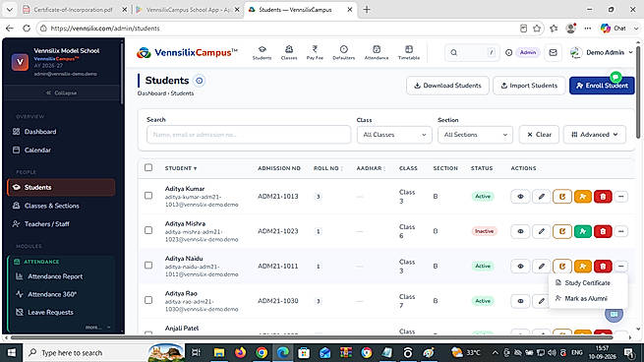644x362 pixels.
Task: Click the Enroll Student button
Action: tap(602, 86)
